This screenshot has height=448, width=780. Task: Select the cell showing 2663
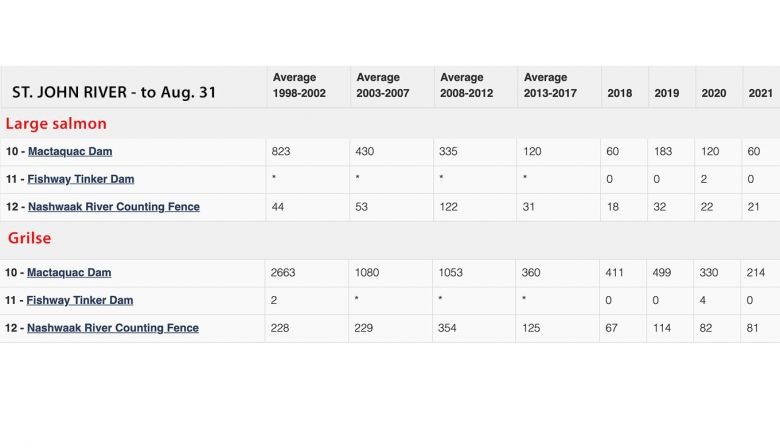(x=283, y=273)
